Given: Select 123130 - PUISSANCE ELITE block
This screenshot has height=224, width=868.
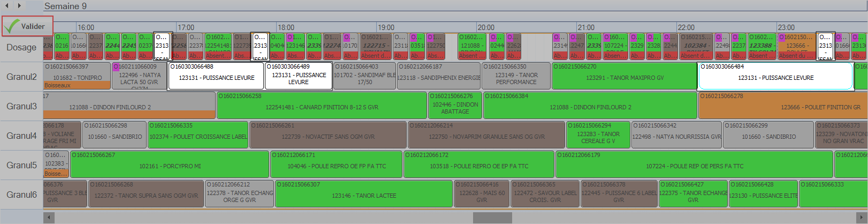Looking at the screenshot, I should tap(763, 194).
